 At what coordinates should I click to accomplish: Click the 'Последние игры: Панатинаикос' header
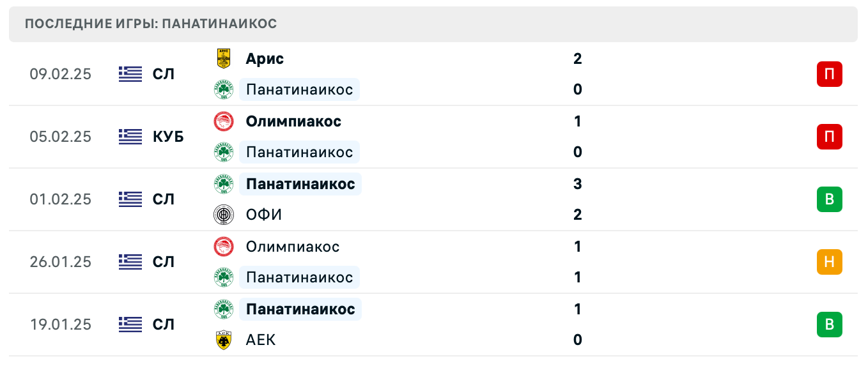[151, 24]
